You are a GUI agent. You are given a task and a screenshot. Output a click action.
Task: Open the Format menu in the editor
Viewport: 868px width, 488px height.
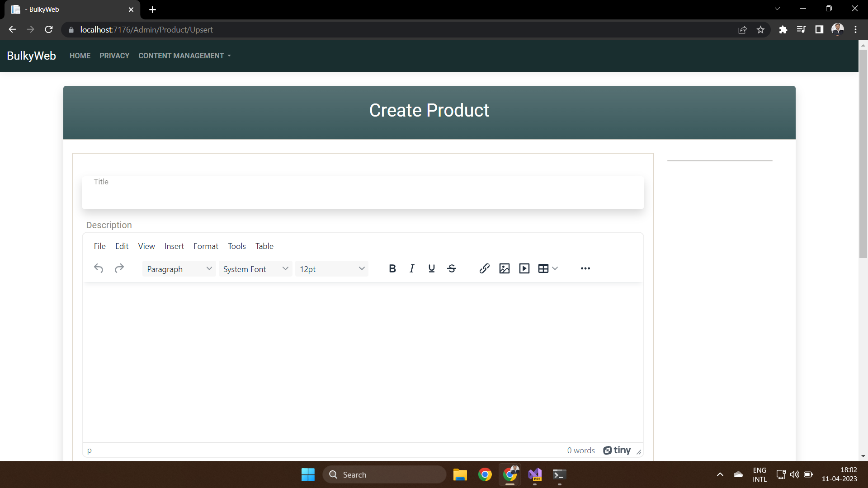[206, 246]
